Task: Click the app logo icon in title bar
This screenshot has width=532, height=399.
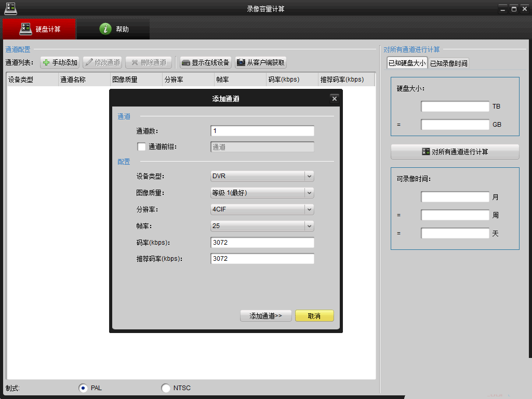Action: click(x=10, y=8)
